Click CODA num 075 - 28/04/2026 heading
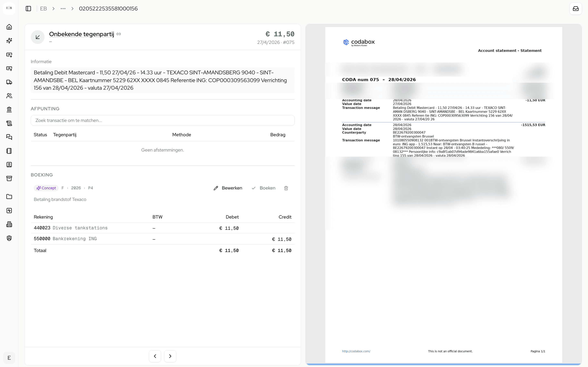The width and height of the screenshot is (588, 367). pos(379,80)
